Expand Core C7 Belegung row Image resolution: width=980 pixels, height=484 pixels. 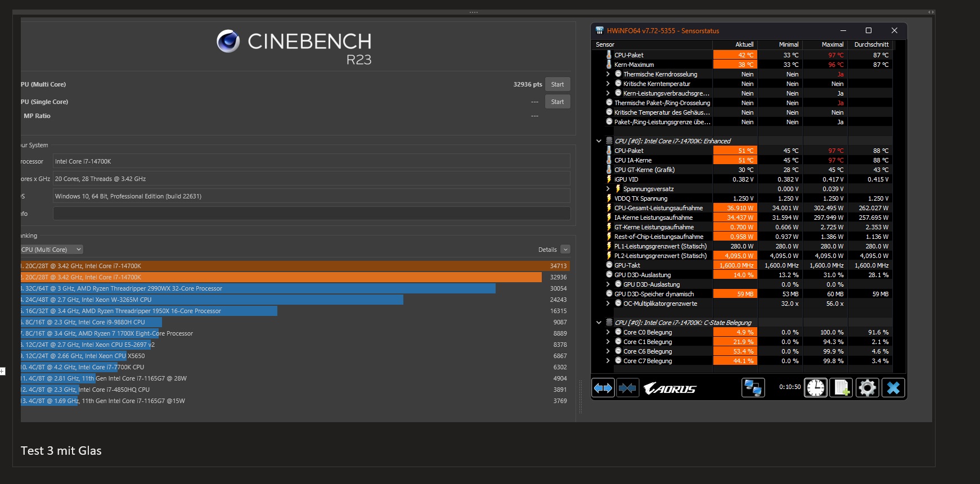pos(608,361)
